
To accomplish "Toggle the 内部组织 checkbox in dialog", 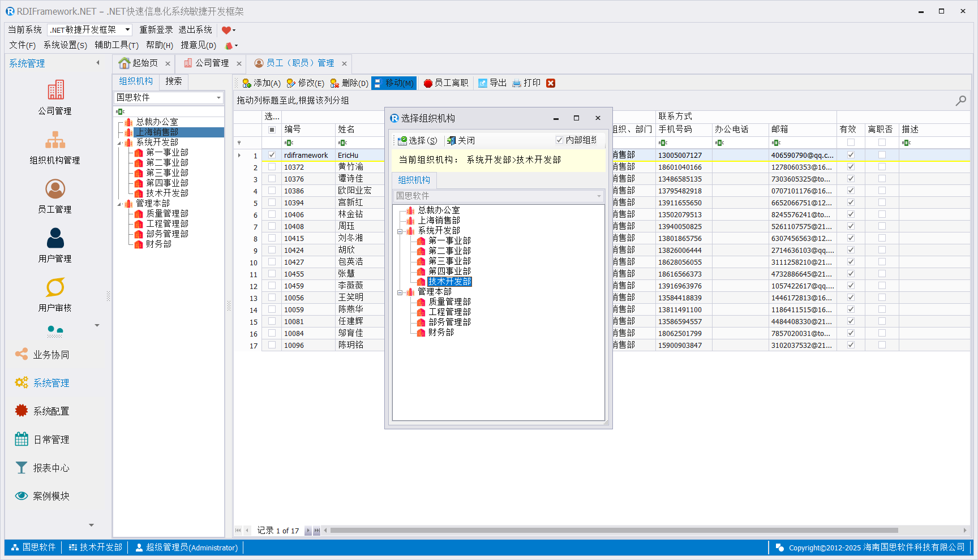I will click(x=559, y=140).
